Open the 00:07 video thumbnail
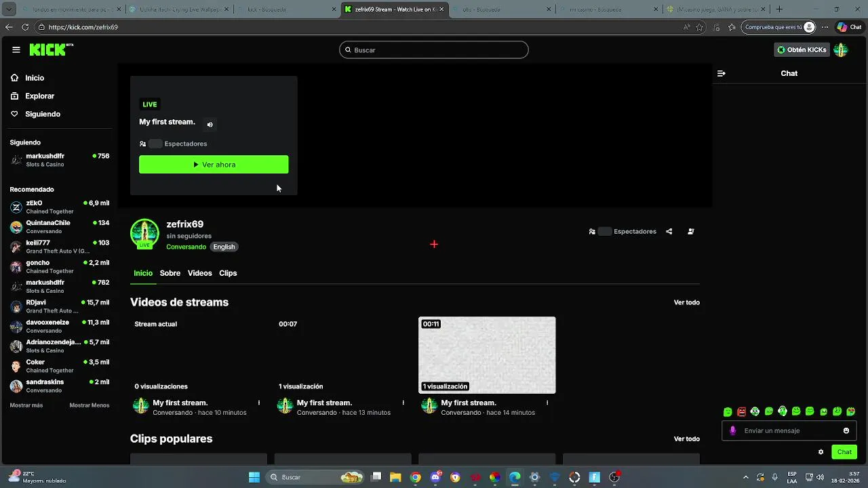This screenshot has width=868, height=488. [343, 355]
